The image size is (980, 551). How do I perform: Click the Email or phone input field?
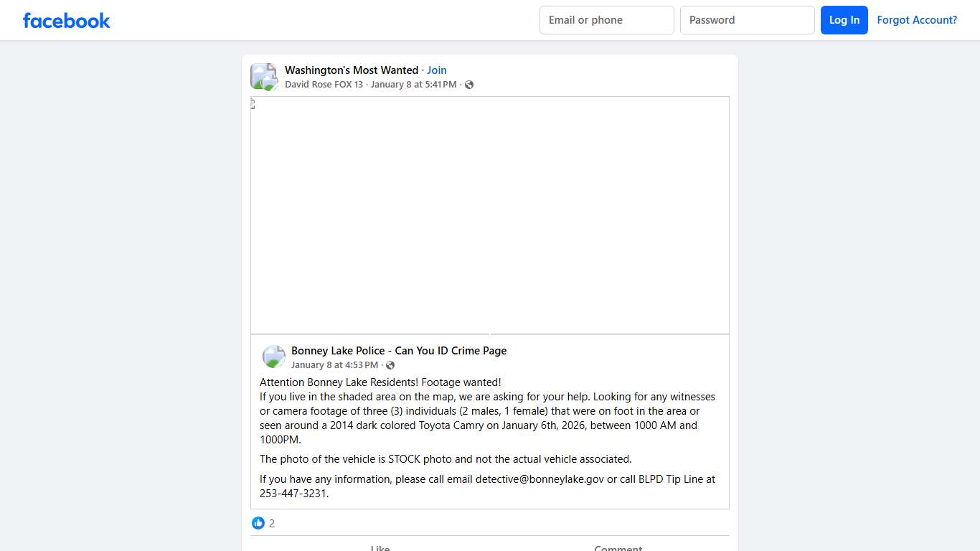pyautogui.click(x=606, y=20)
